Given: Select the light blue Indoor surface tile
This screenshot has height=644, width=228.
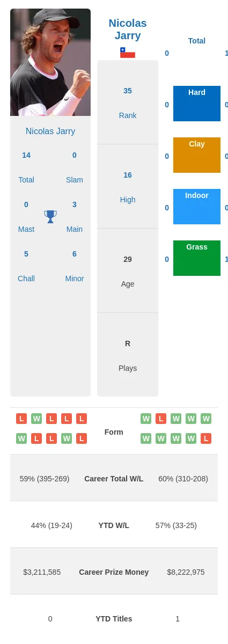Looking at the screenshot, I should tap(197, 207).
